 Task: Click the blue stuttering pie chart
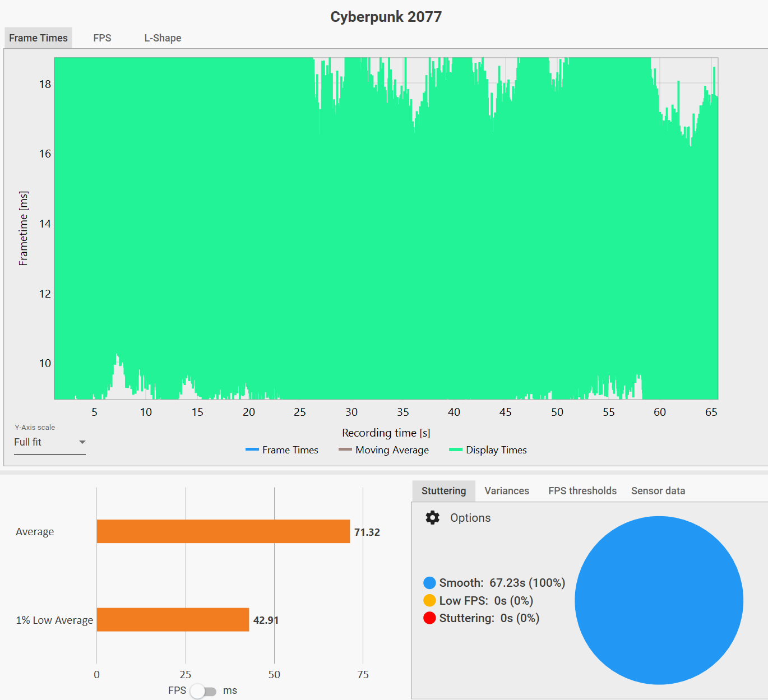point(659,600)
